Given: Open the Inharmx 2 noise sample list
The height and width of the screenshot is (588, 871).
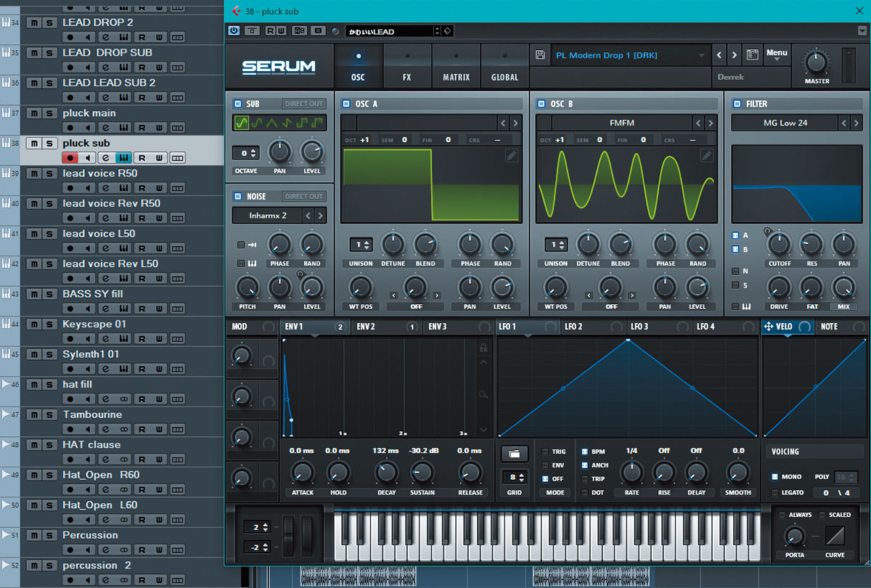Looking at the screenshot, I should click(266, 216).
